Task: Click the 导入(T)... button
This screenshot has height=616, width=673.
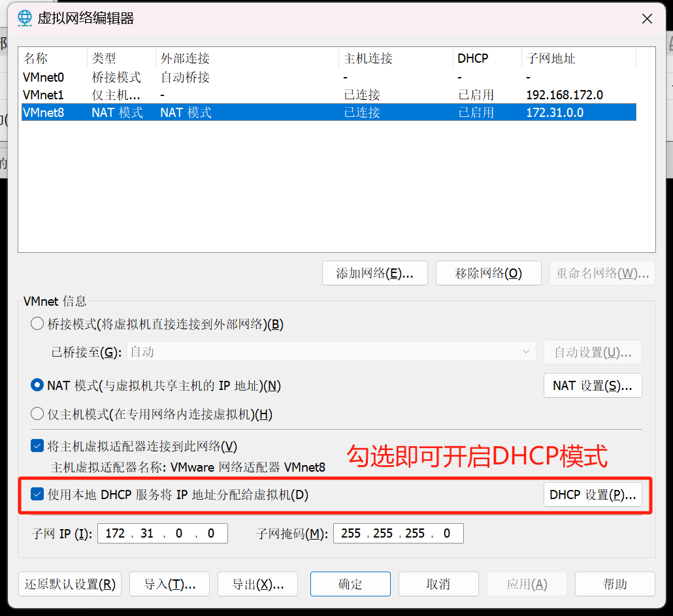Action: (x=169, y=584)
